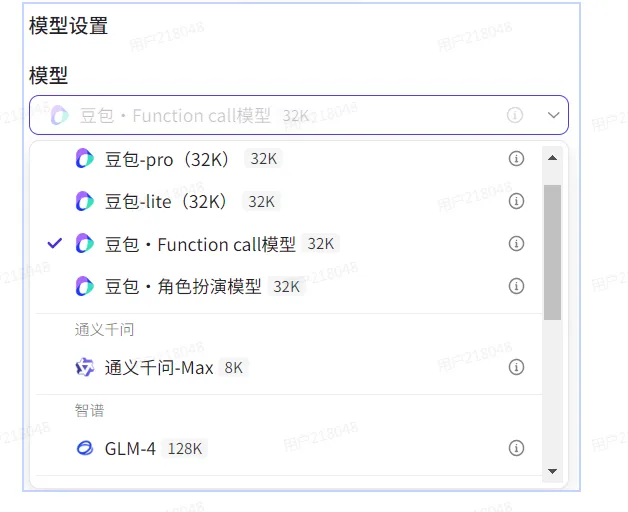Click the 32K tag beside 角色扮演模型

286,287
